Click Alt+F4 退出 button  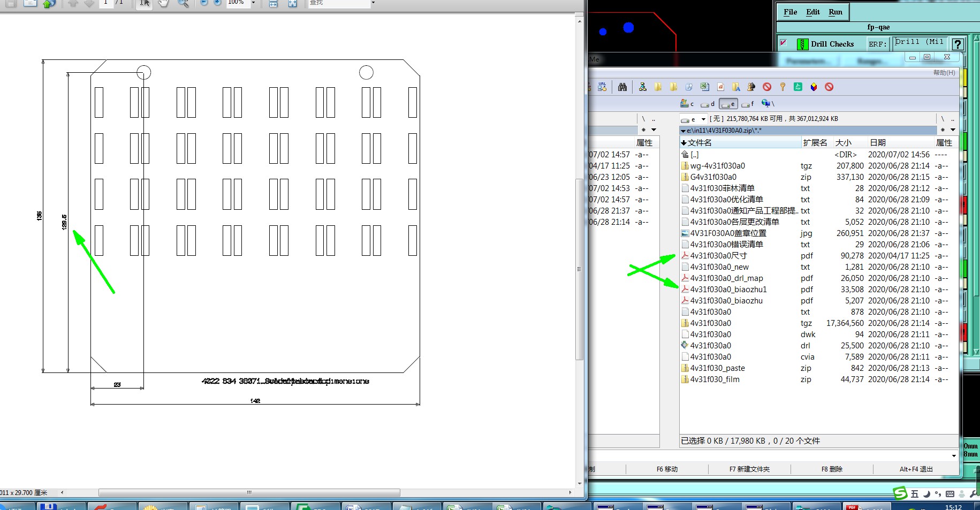[916, 469]
